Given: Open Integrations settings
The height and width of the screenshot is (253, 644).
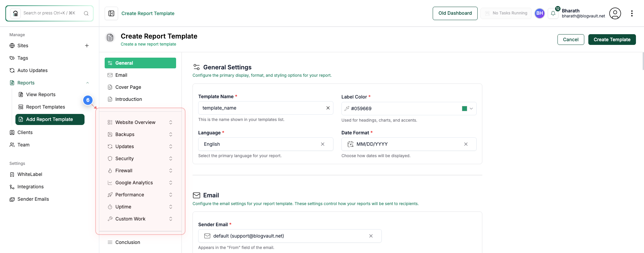Looking at the screenshot, I should click(31, 187).
